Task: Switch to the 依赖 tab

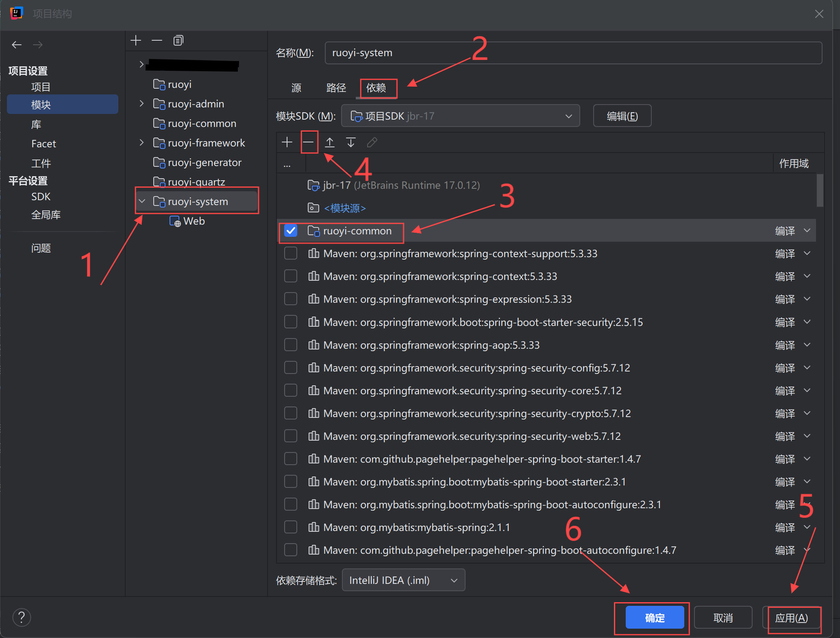Action: 376,88
